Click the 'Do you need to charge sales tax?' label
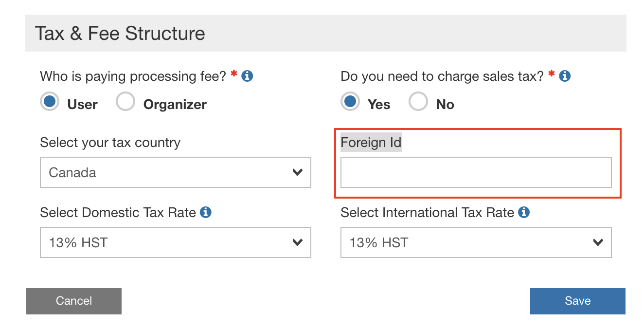 (x=442, y=76)
